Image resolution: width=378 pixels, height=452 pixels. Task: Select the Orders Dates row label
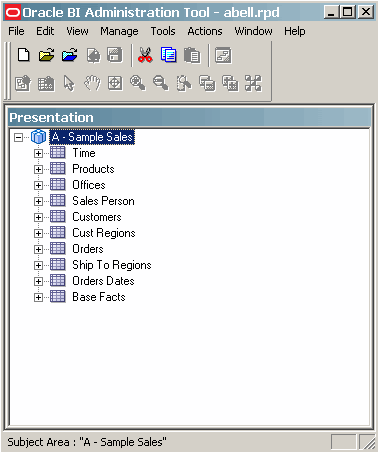click(103, 281)
